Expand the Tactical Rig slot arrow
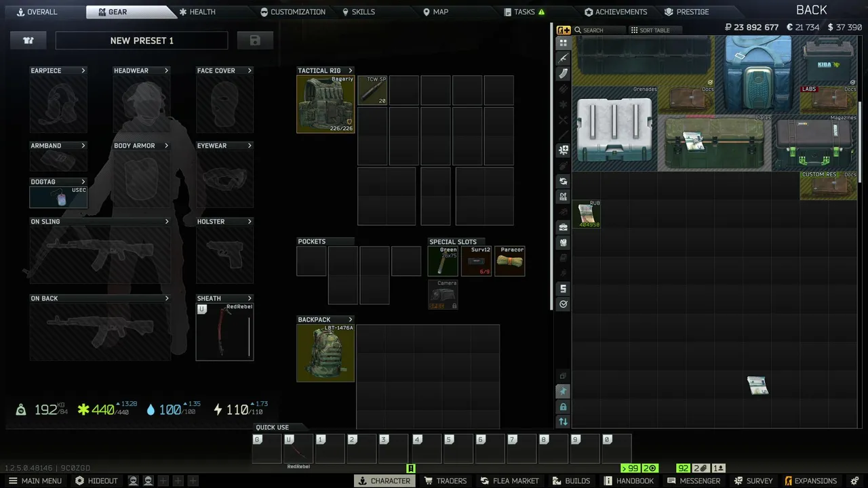 (351, 70)
